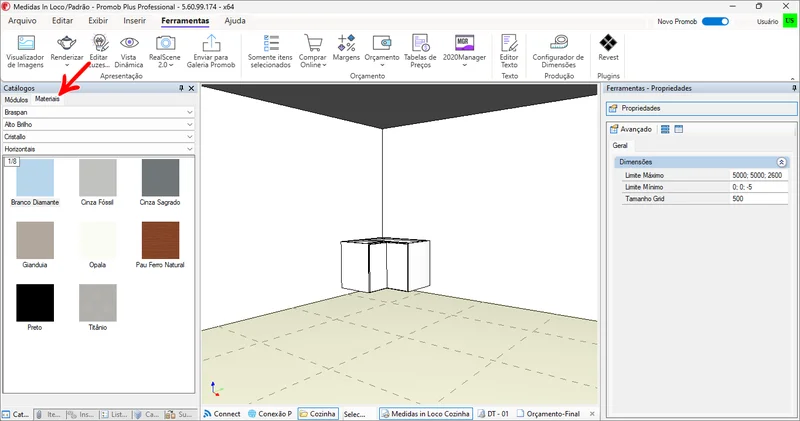The height and width of the screenshot is (421, 800).
Task: Launch the Revest plugin
Action: (x=608, y=47)
